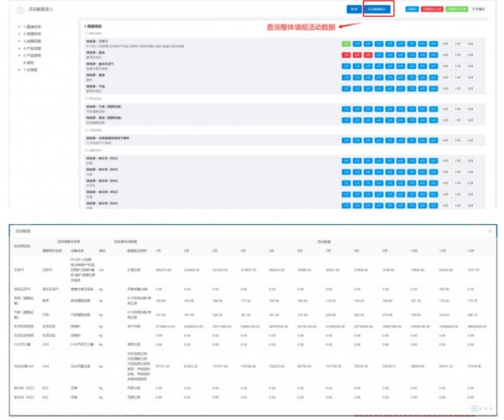Screen dimensions: 504x420
Task: Click the 活动数据录入 page title
Action: click(x=41, y=9)
